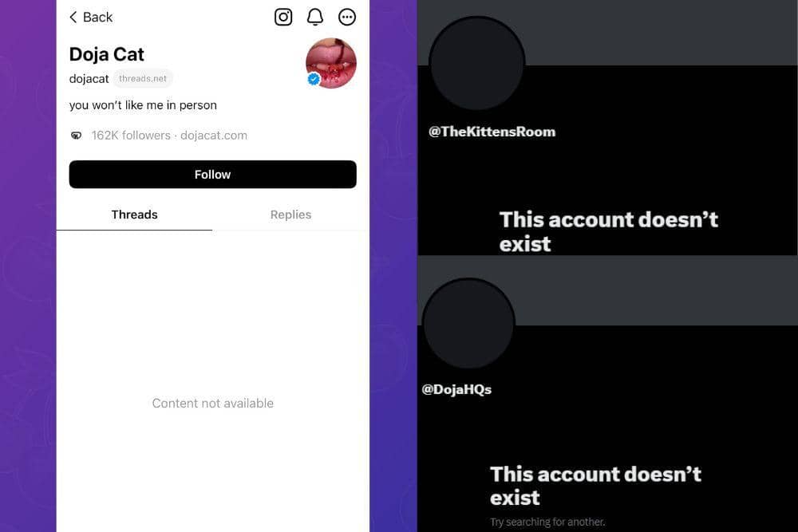This screenshot has height=532, width=798.
Task: Click the Doja Cat display name
Action: 107,54
